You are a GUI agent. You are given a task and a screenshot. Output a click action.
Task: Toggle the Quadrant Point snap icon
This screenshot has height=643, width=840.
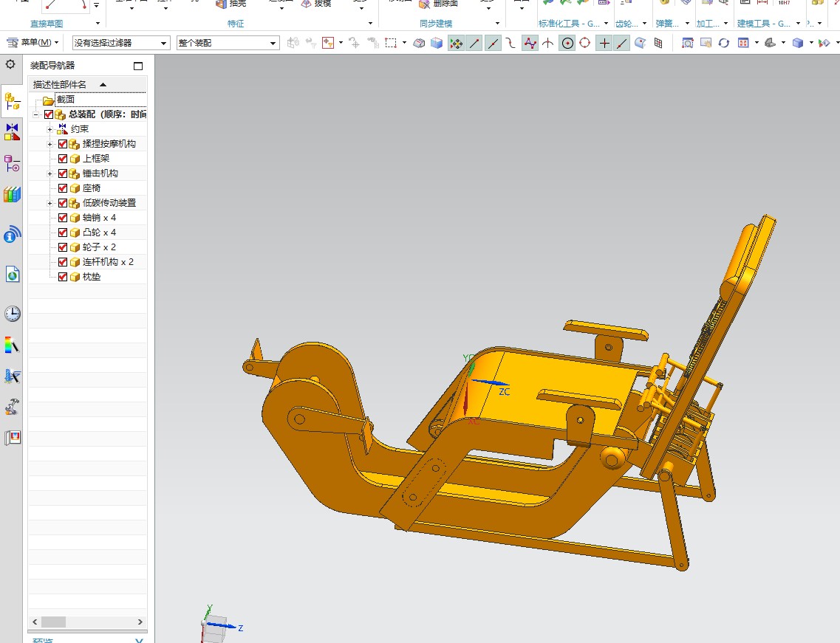coord(585,44)
